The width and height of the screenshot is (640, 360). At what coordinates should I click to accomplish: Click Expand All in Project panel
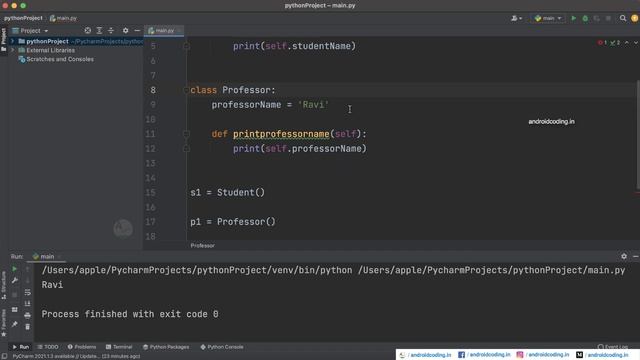[99, 31]
